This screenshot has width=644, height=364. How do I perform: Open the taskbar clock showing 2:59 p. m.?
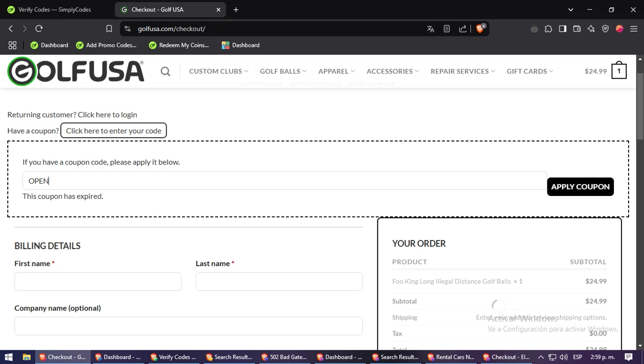pos(602,357)
